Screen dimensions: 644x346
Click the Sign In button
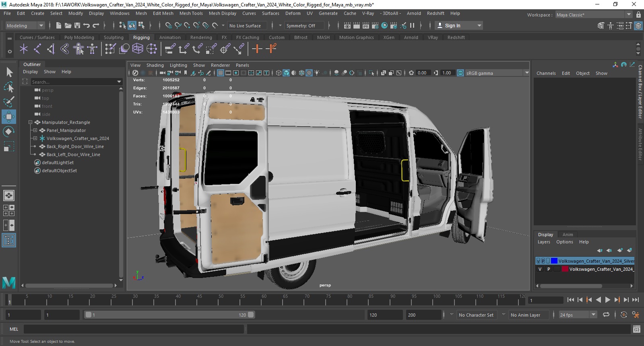tap(459, 25)
